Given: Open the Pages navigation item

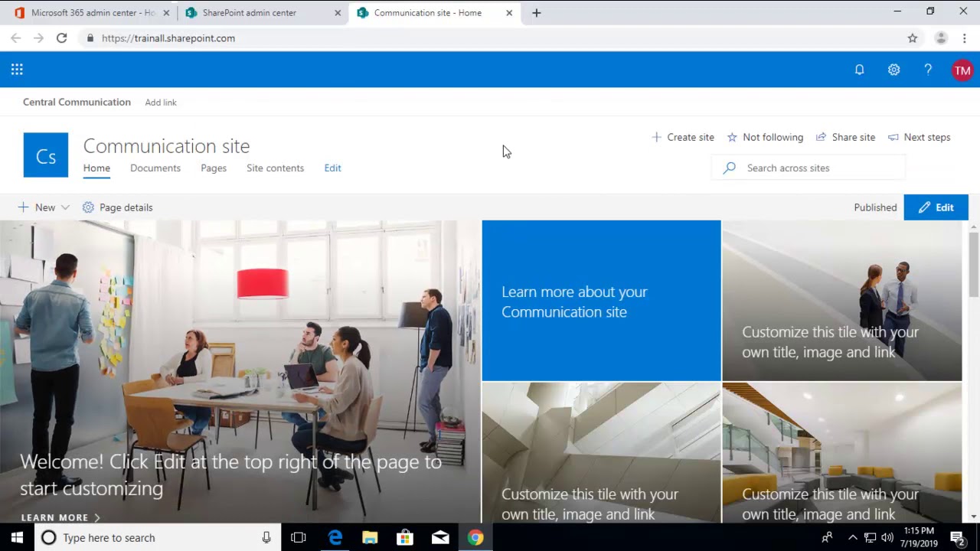Looking at the screenshot, I should pyautogui.click(x=214, y=168).
